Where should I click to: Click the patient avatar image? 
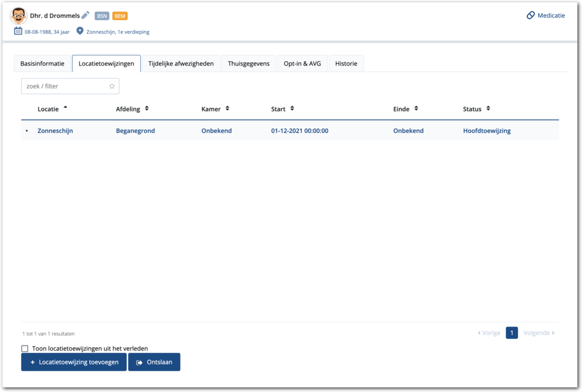[x=18, y=16]
